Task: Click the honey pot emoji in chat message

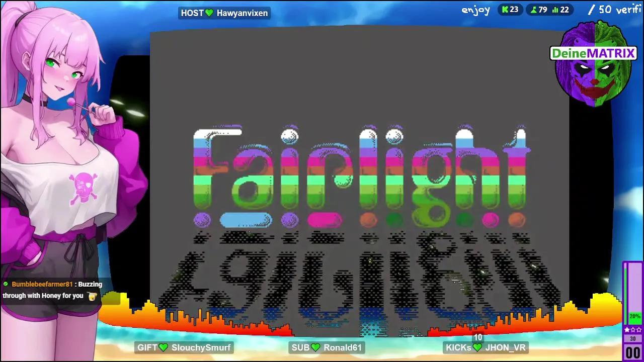Action: click(x=92, y=296)
